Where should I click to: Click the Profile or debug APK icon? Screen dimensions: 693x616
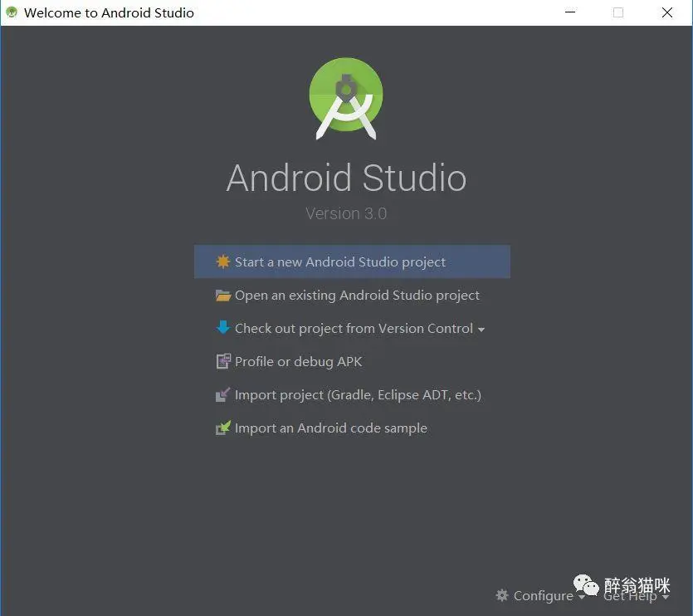(223, 361)
